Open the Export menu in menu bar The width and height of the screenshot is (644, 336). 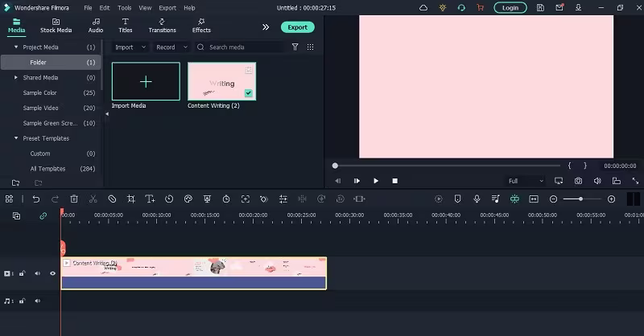(167, 8)
